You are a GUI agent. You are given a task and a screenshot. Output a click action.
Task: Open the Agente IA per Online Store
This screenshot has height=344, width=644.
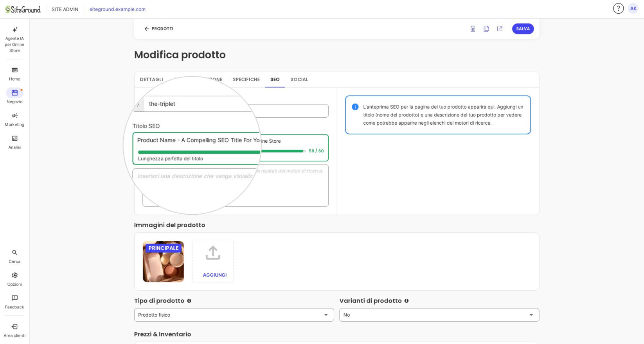coord(14,39)
